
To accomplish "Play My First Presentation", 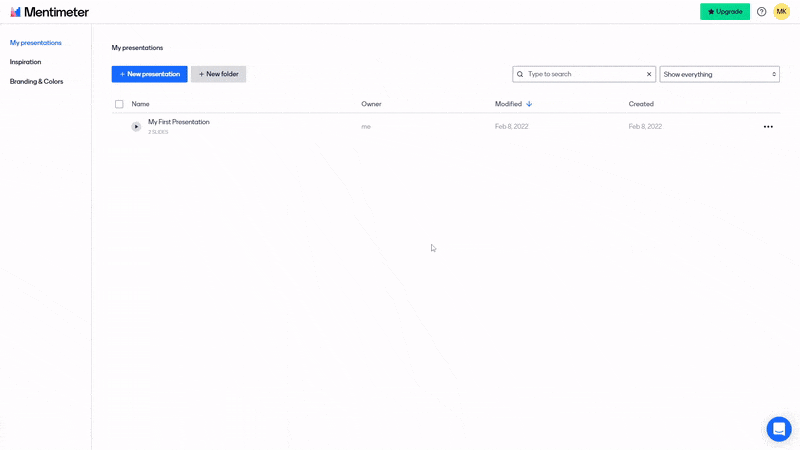I will (136, 127).
